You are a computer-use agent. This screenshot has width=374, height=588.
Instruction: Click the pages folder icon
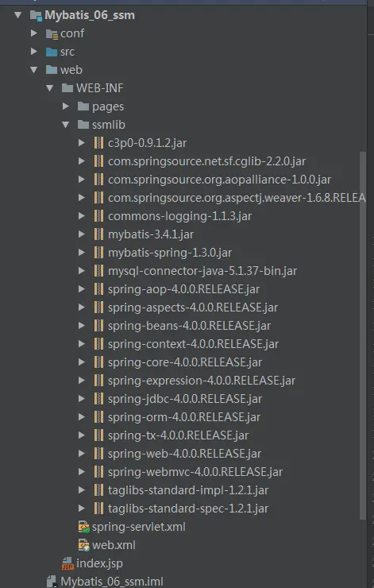pos(83,106)
